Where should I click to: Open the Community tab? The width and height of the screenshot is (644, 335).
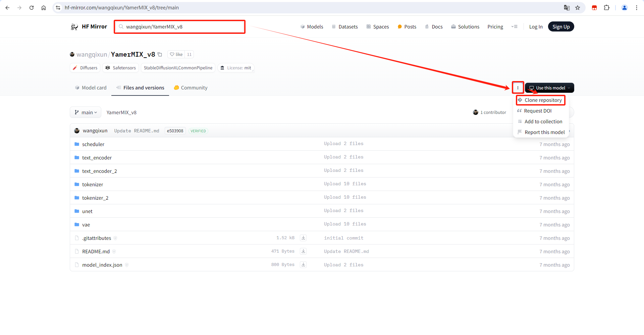(191, 88)
